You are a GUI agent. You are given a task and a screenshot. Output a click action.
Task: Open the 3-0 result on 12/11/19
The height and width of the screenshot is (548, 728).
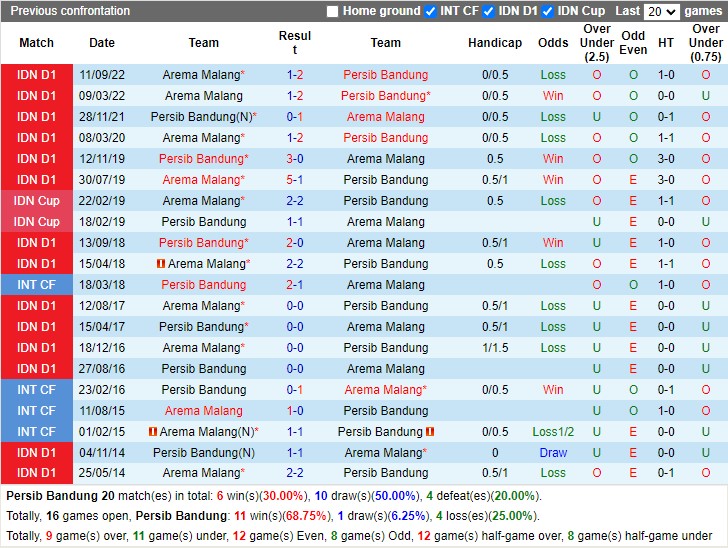295,159
